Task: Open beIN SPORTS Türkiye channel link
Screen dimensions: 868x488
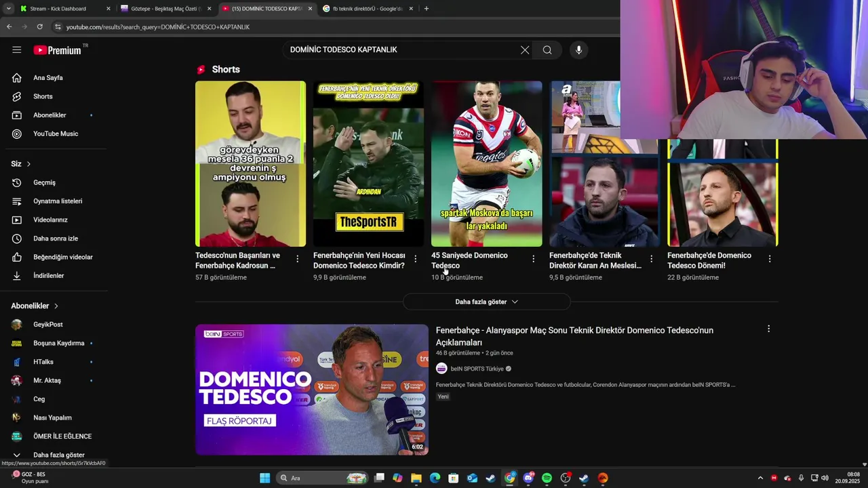Action: tap(477, 369)
